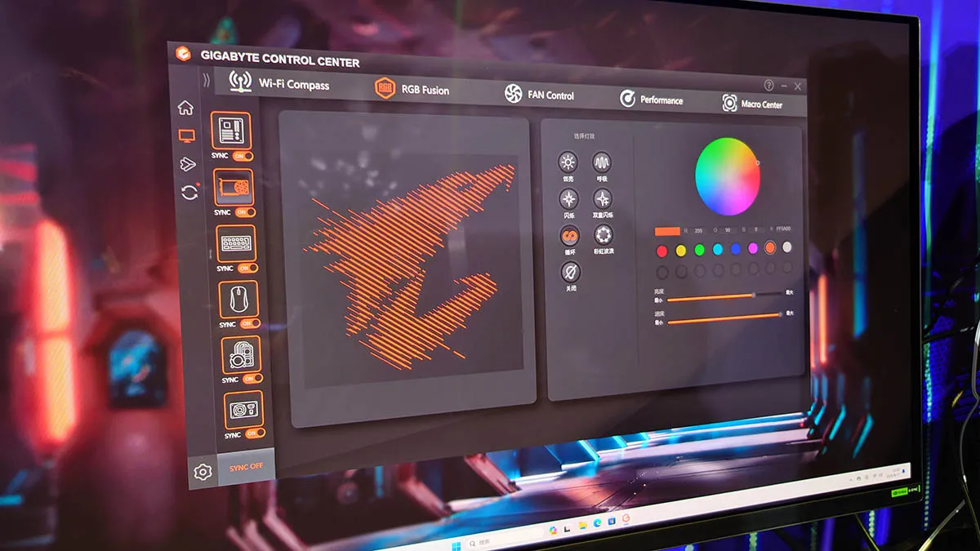Open Gigabyte Control Center taskbar icon
Viewport: 980px width, 551px height.
tap(626, 518)
